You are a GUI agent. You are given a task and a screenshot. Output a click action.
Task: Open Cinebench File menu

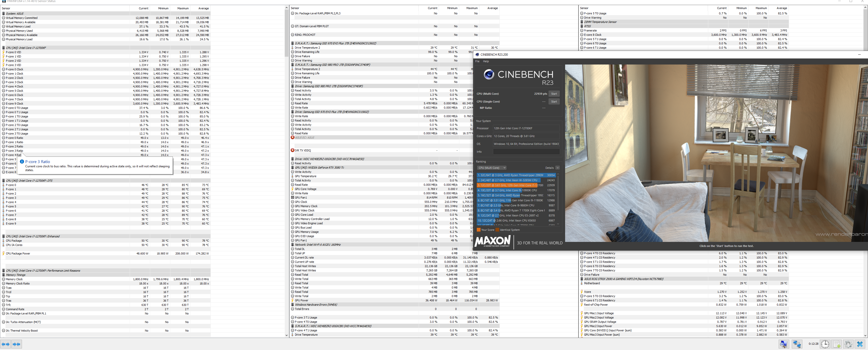tap(477, 61)
